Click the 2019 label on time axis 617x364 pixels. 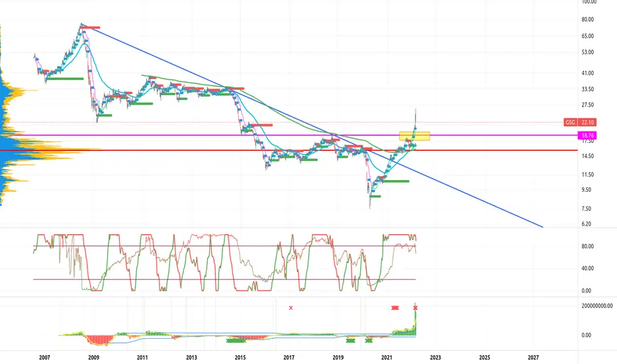coord(338,357)
